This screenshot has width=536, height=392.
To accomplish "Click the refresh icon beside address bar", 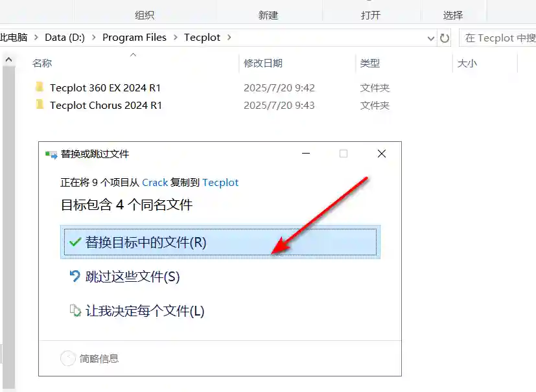I will pyautogui.click(x=445, y=38).
